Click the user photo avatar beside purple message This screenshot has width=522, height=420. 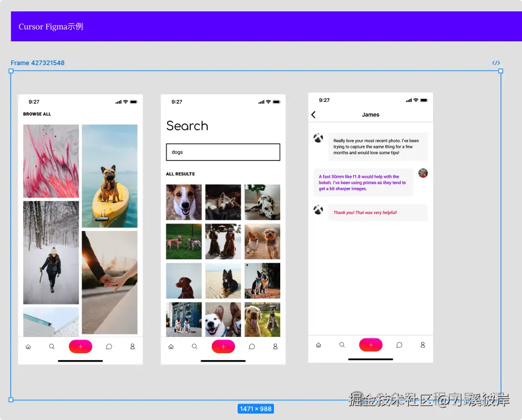click(423, 173)
